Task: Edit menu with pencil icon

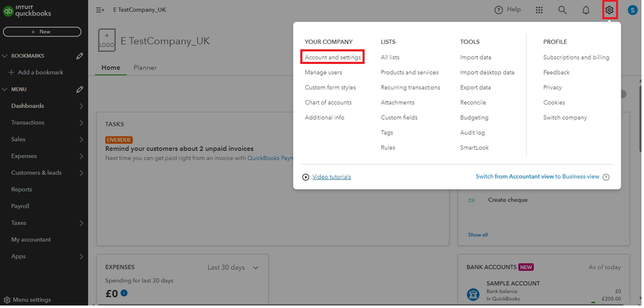Action: pos(80,89)
